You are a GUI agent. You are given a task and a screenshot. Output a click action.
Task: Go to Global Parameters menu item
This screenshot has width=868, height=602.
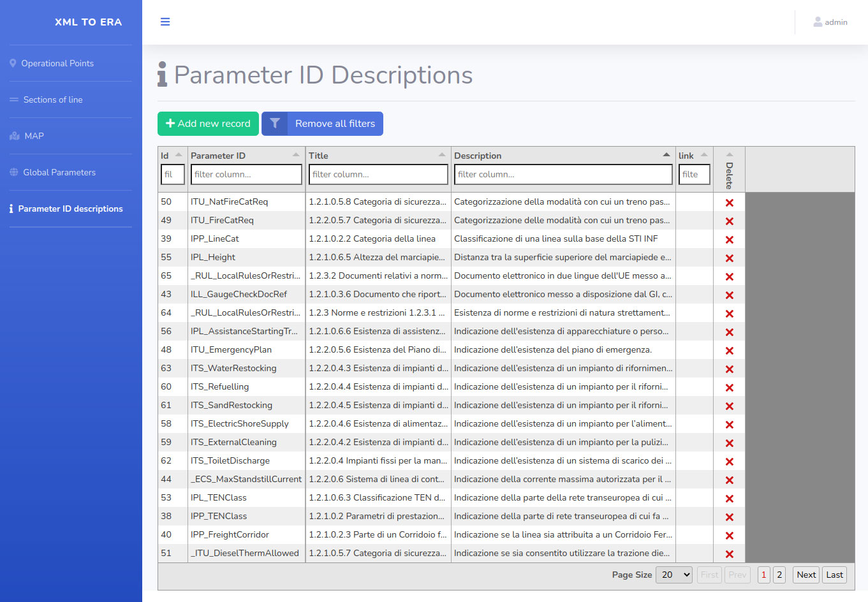click(x=59, y=172)
